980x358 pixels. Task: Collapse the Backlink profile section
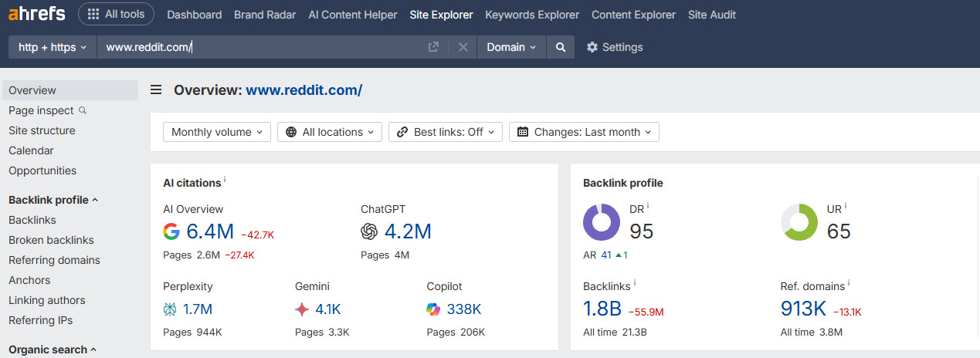pos(53,200)
